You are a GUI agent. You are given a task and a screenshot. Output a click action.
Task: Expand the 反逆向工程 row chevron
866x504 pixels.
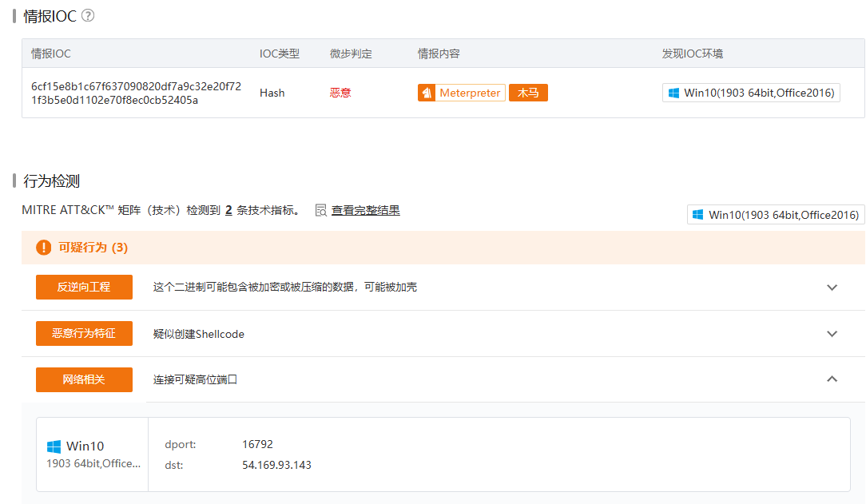point(832,288)
